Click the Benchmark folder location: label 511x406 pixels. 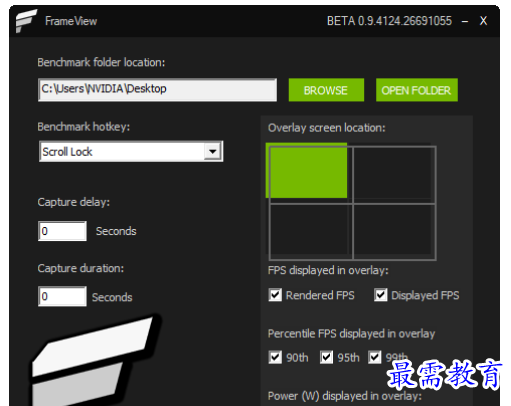101,63
